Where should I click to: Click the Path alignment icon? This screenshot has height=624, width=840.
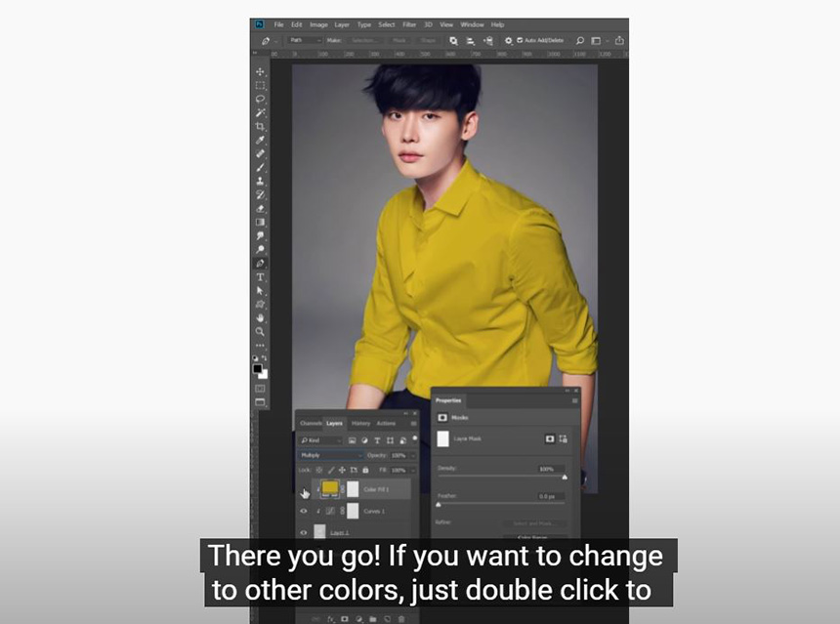[x=471, y=41]
